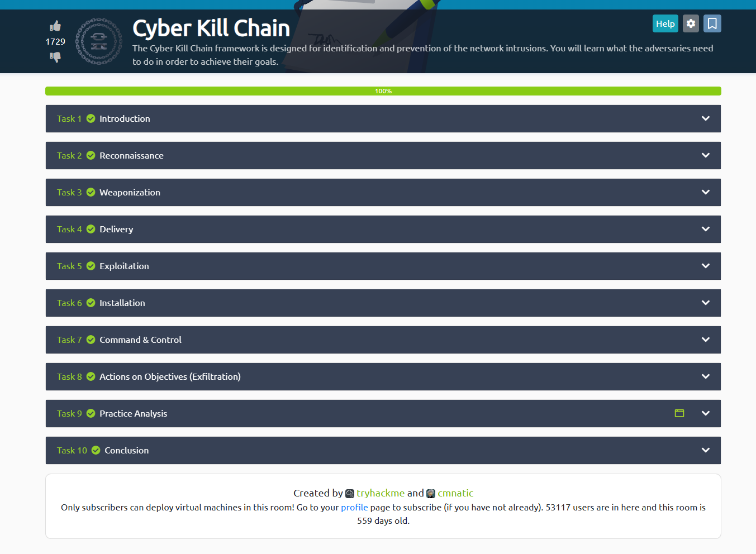Click the 1729 vote count
756x554 pixels.
coord(55,41)
